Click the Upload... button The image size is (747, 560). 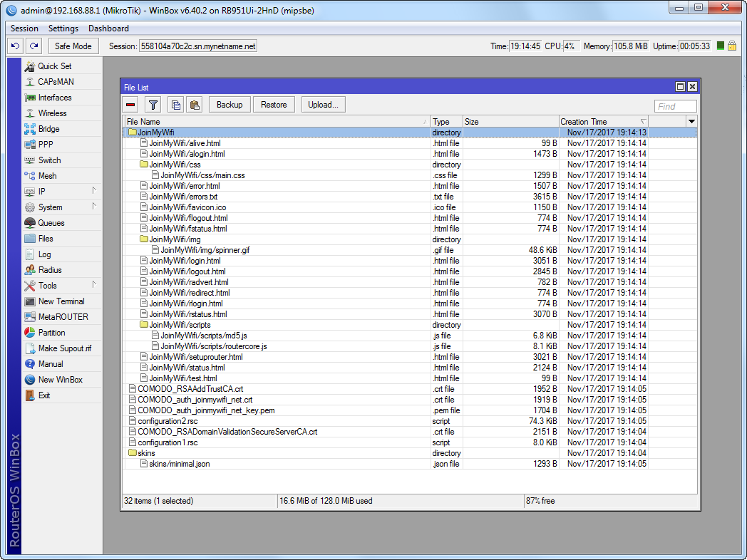click(323, 105)
